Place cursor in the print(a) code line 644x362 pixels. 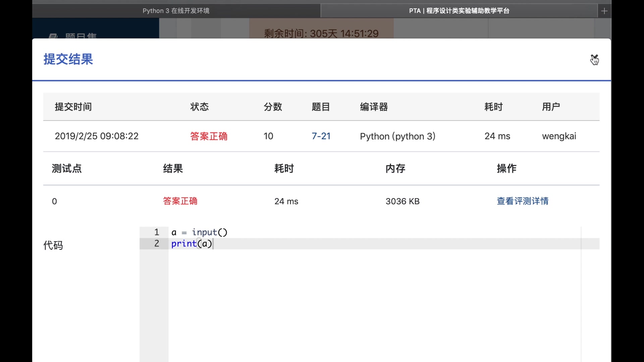point(192,244)
